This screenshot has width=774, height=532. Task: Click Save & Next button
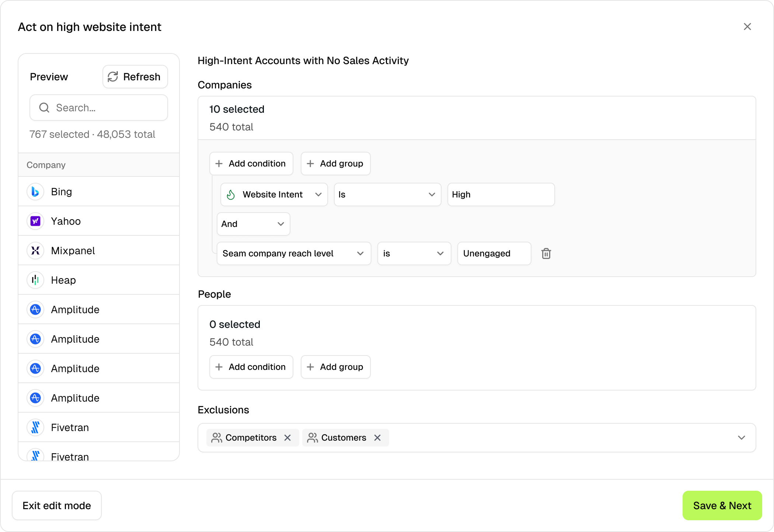tap(722, 505)
